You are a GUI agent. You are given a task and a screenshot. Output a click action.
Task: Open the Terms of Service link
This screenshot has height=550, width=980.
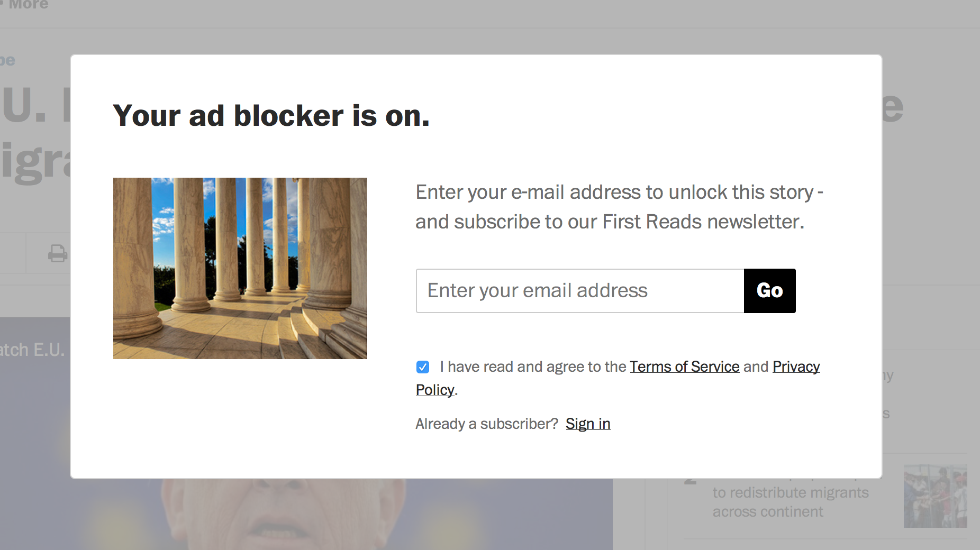click(x=684, y=366)
